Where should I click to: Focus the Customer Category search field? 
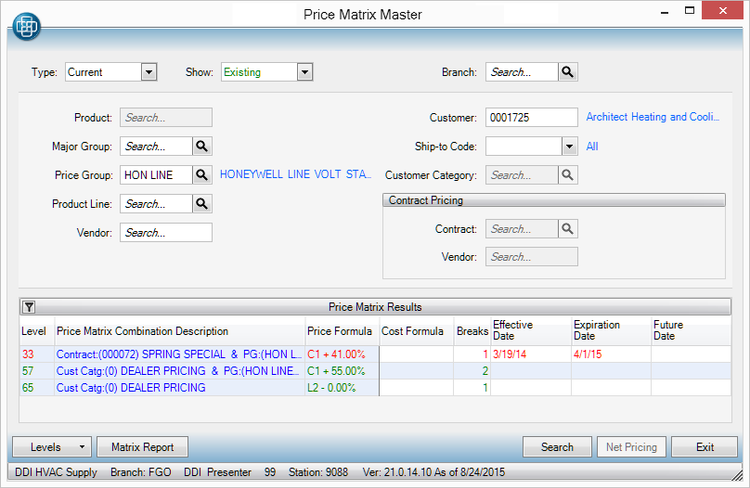[x=522, y=175]
